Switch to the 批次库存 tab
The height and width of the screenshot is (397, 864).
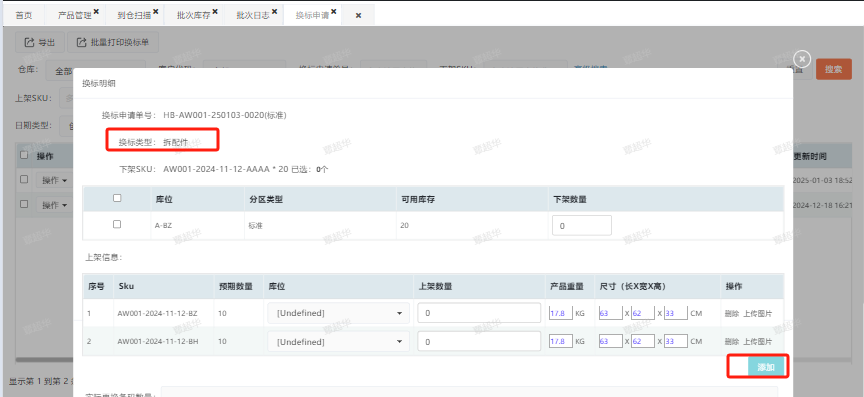(x=193, y=15)
